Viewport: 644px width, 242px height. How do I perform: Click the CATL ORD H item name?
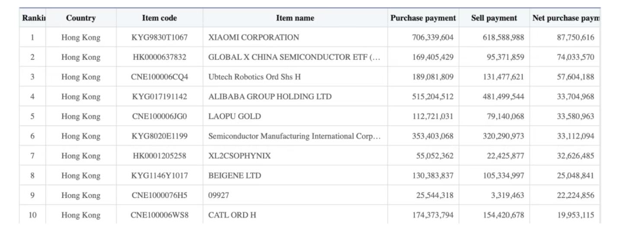pyautogui.click(x=232, y=215)
